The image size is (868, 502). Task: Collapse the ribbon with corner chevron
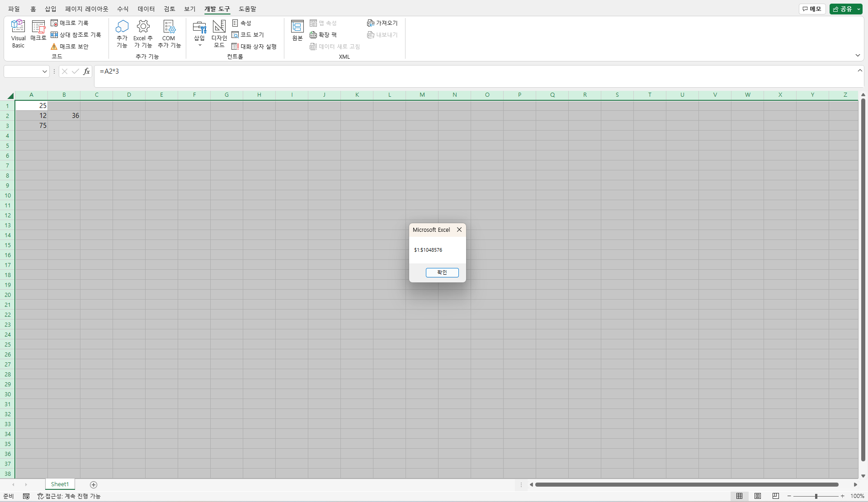858,55
